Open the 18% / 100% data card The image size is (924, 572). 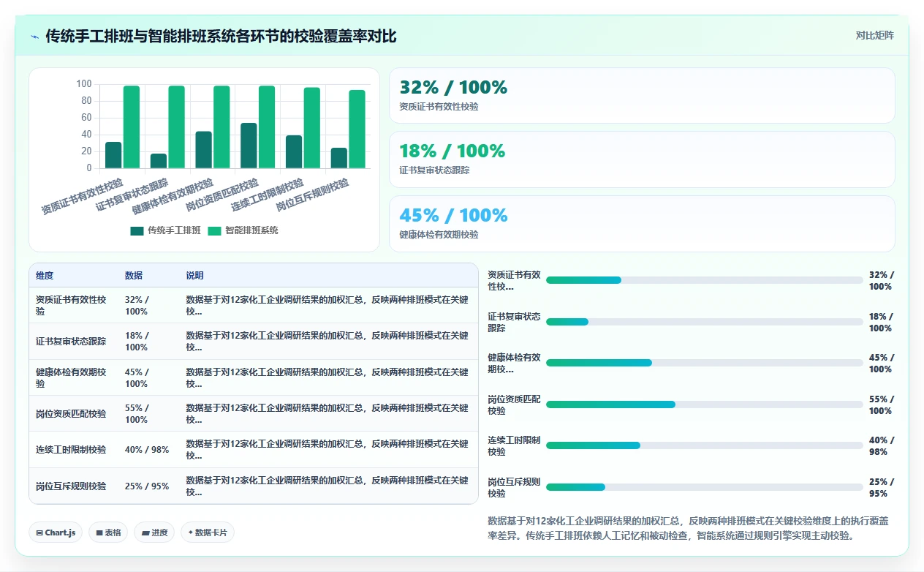point(642,159)
